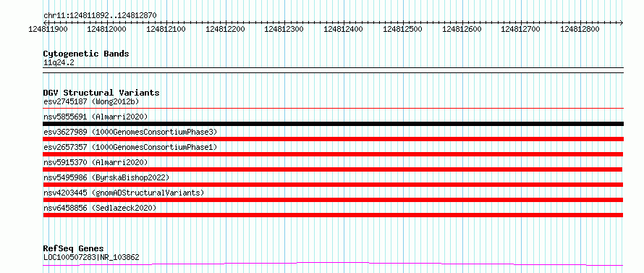Open gene LOC100507283|NR_103862 label

click(91, 258)
